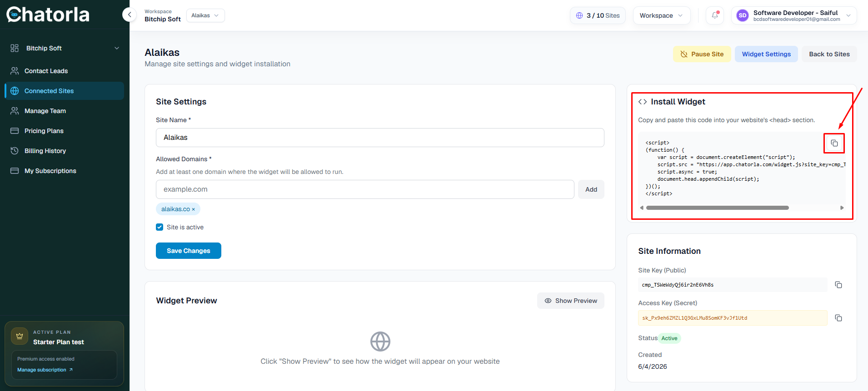
Task: Copy the install widget script code
Action: [x=834, y=143]
